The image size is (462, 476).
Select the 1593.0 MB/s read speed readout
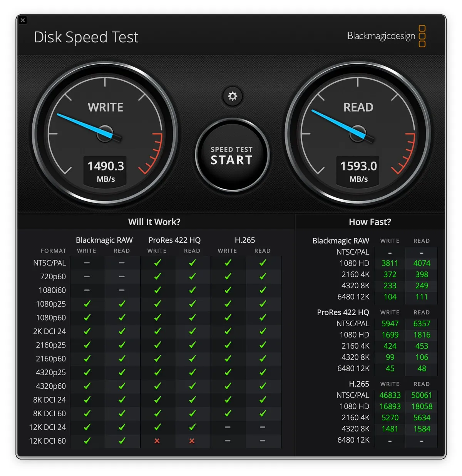[x=358, y=166]
